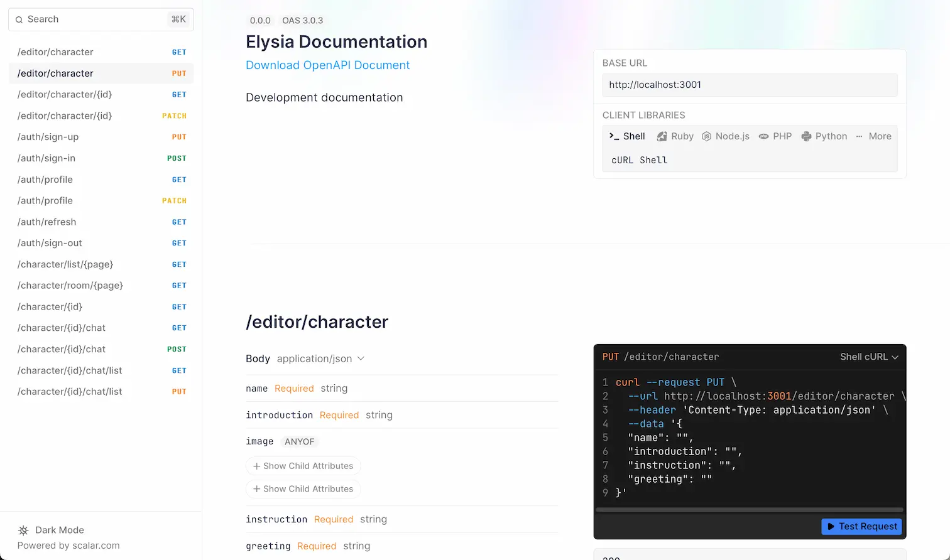Image resolution: width=950 pixels, height=560 pixels.
Task: Select the Ruby client library
Action: [x=675, y=136]
